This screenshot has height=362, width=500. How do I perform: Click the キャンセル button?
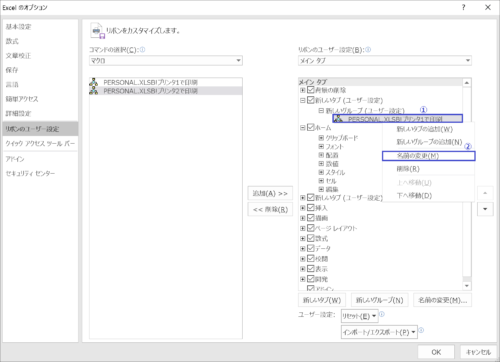(478, 352)
